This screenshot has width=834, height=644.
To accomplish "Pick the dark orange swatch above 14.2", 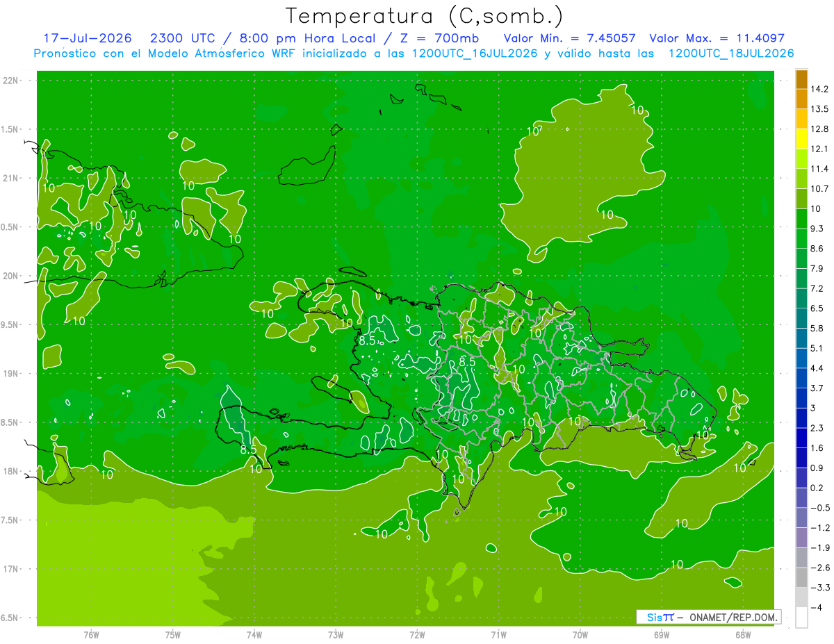I will [801, 79].
